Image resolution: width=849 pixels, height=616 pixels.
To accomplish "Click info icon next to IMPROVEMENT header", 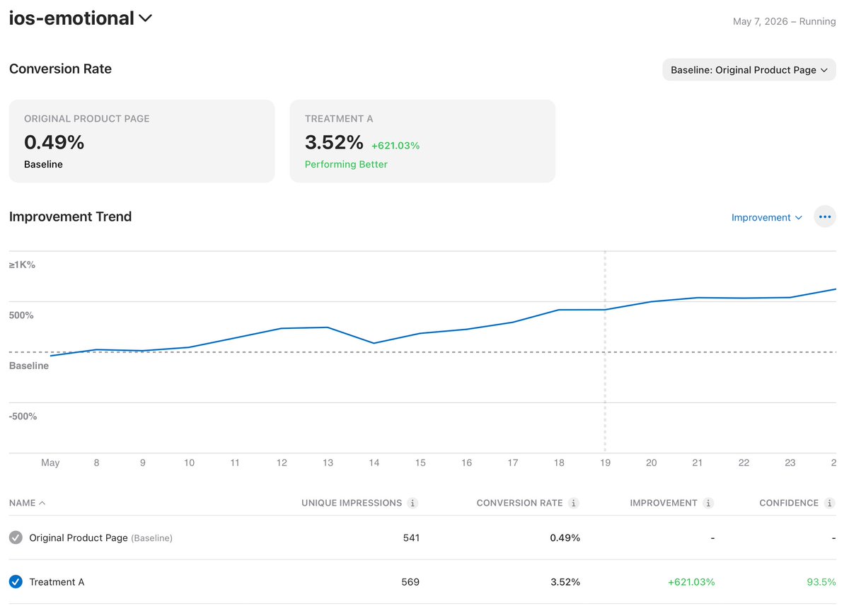I will coord(708,503).
